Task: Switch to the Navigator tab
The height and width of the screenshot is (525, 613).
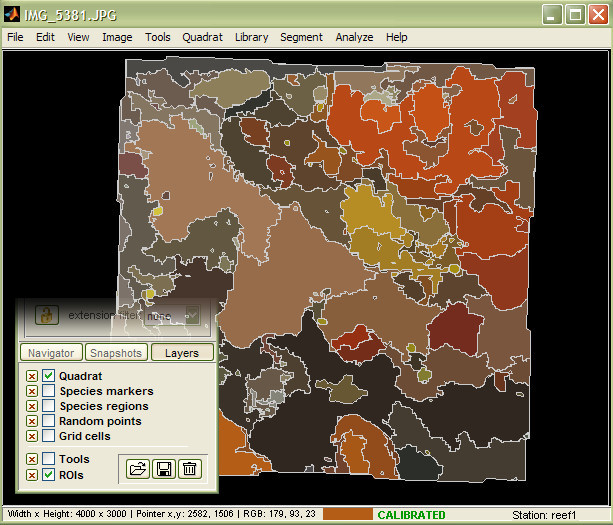Action: (50, 353)
